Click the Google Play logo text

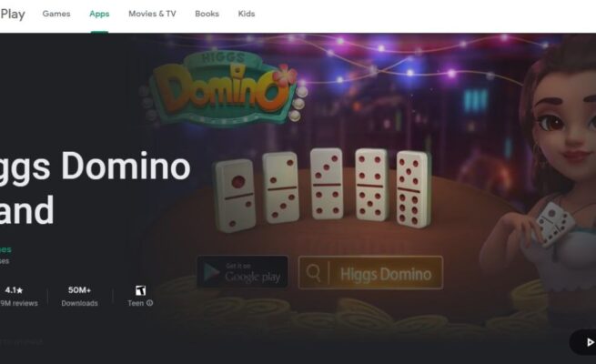13,14
